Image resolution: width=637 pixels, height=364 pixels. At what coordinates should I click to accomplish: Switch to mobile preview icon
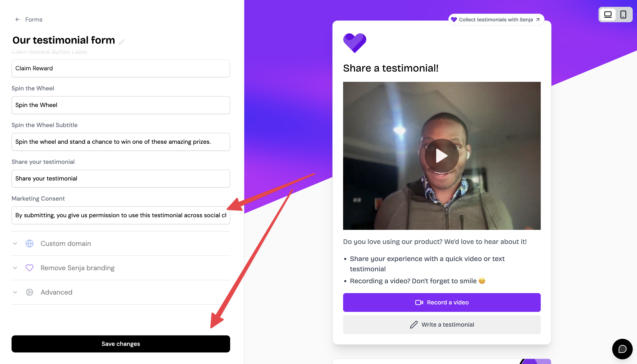(x=623, y=15)
